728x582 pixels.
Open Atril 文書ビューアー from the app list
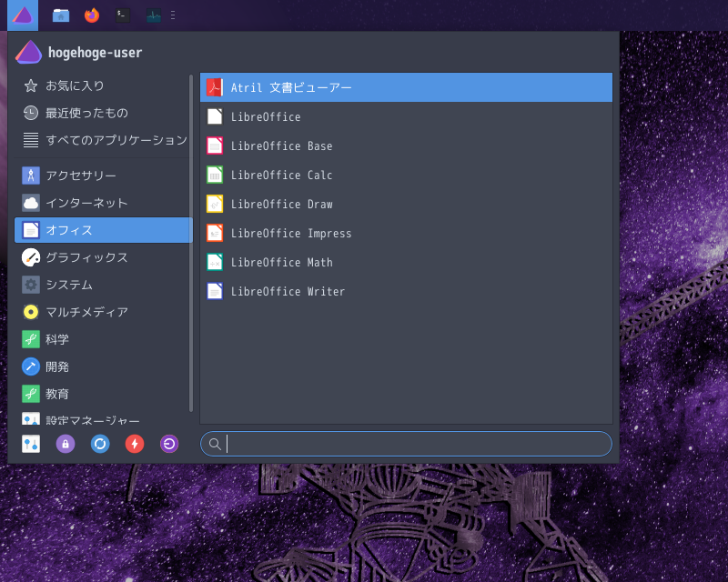[x=406, y=87]
